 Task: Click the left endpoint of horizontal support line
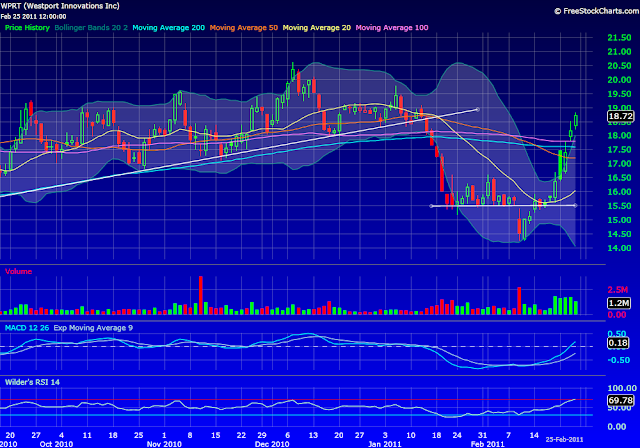pyautogui.click(x=431, y=206)
